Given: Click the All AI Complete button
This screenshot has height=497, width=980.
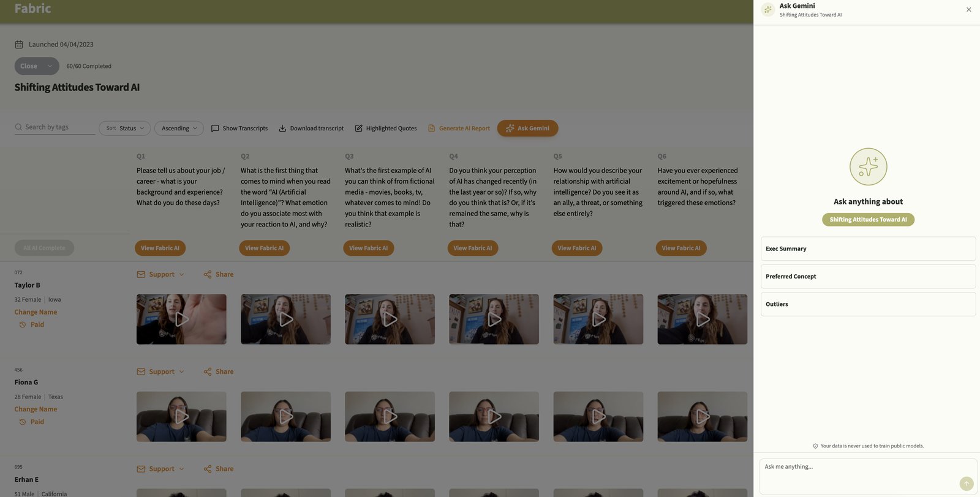Looking at the screenshot, I should (x=44, y=248).
